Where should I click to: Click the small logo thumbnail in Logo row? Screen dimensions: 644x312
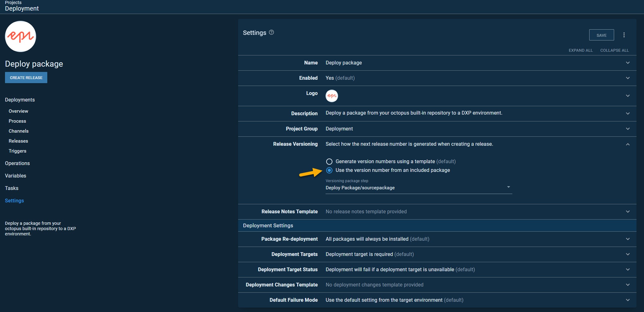(331, 96)
